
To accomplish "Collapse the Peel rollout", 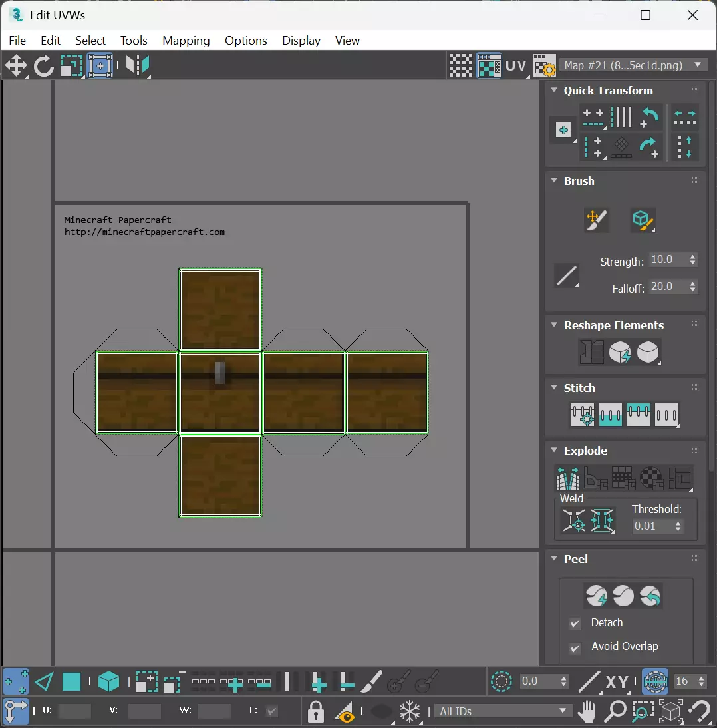I will click(554, 558).
